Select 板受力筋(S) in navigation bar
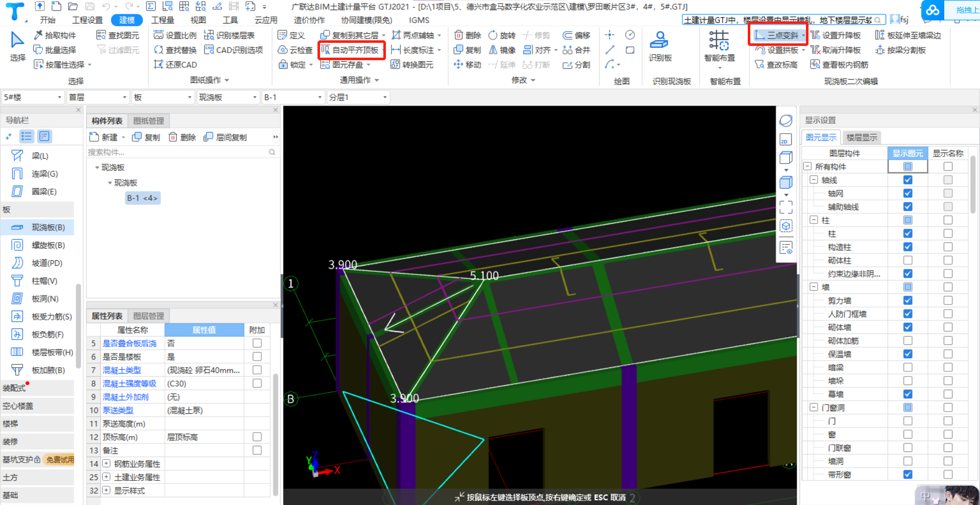 [x=42, y=317]
